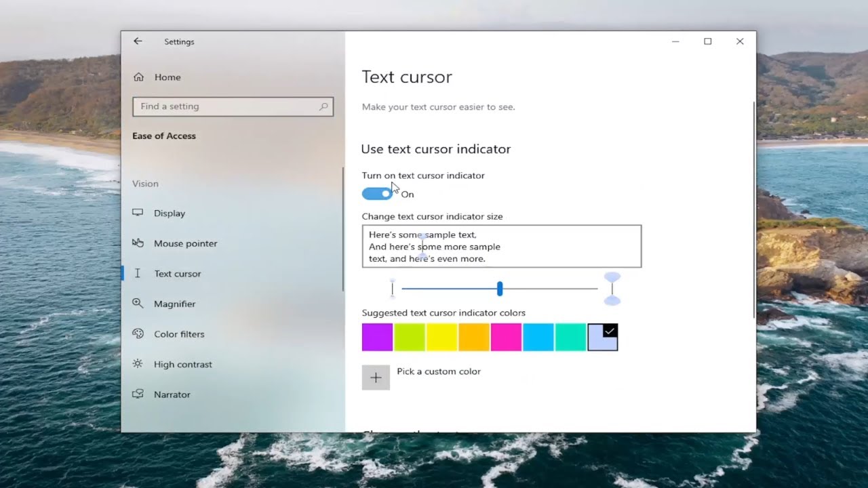Maximize the Settings window

tap(708, 41)
